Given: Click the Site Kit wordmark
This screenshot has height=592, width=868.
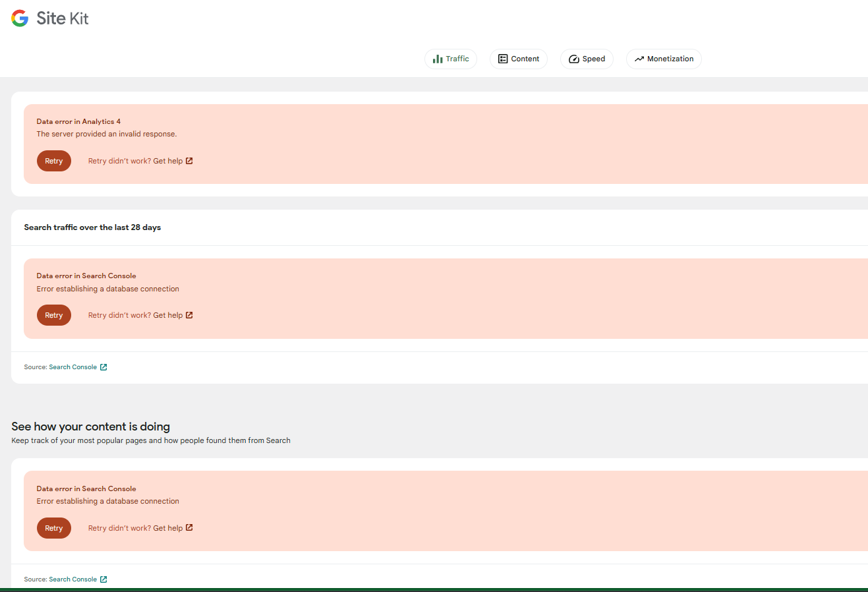Looking at the screenshot, I should point(63,18).
